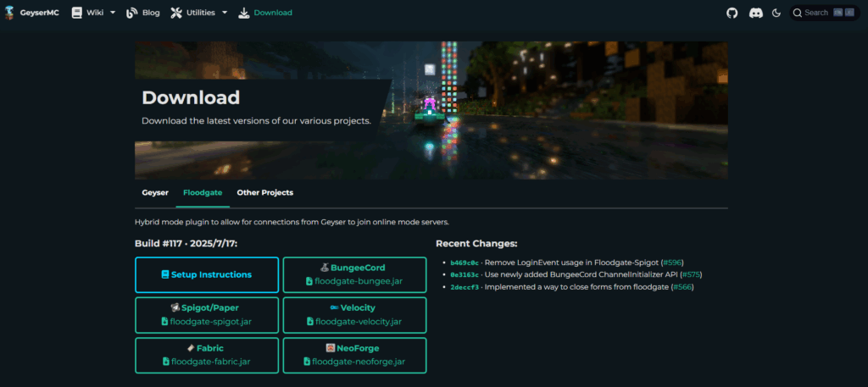
Task: Download the Velocity build
Action: (354, 315)
